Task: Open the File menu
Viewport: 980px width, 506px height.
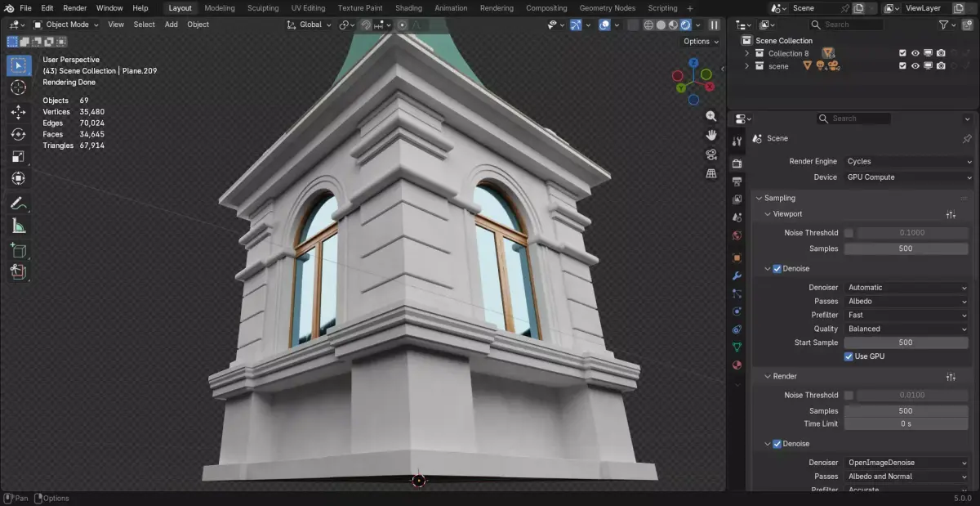Action: point(25,8)
